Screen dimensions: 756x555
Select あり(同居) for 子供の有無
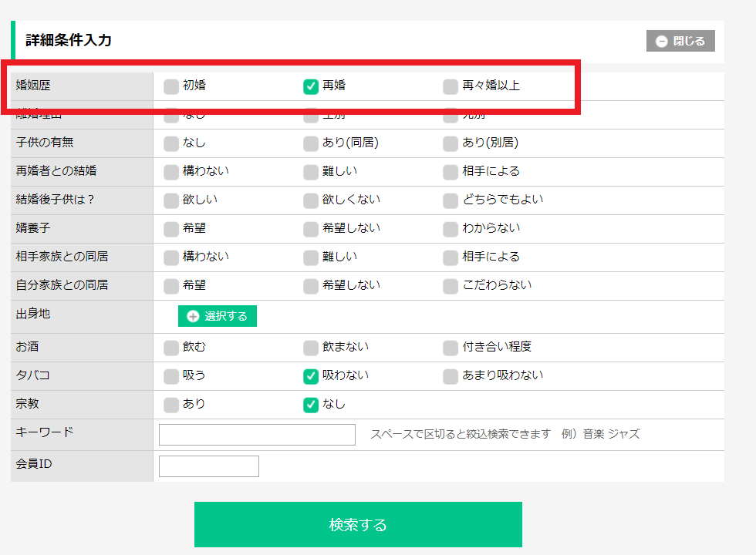pyautogui.click(x=311, y=143)
